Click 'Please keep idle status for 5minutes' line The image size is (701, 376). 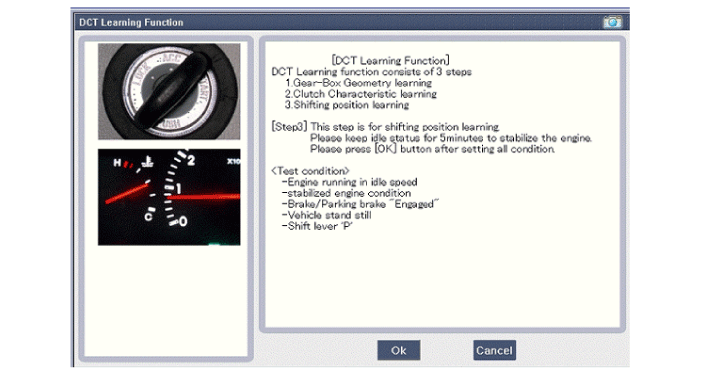(x=451, y=138)
